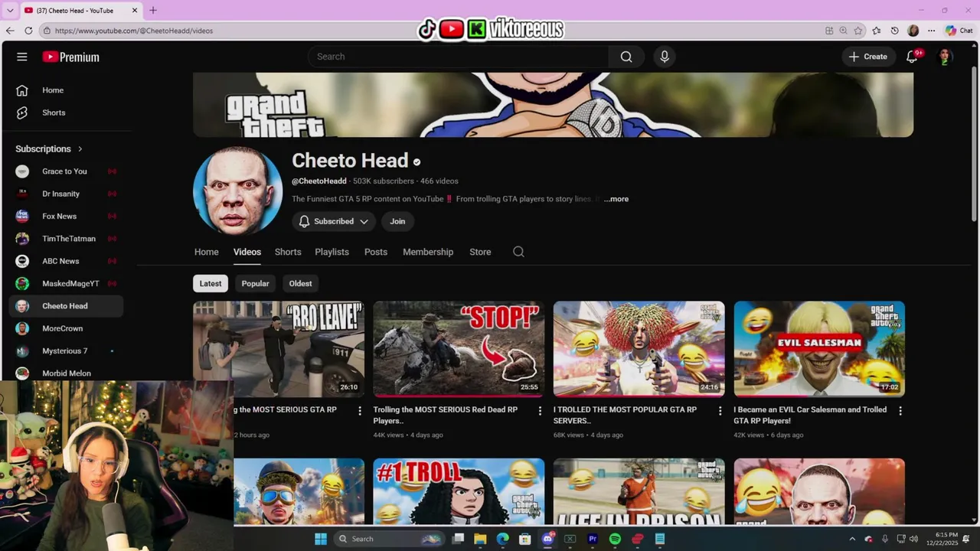Click the YouTube search input field
Screen dimensions: 980x551
[458, 57]
